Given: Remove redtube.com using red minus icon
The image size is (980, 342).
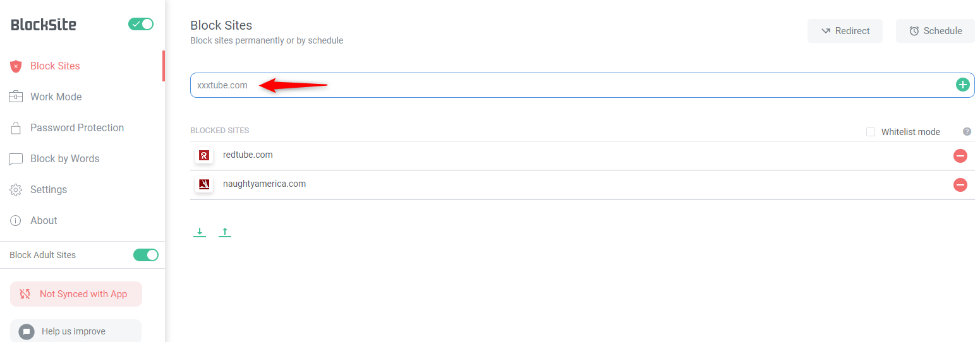Looking at the screenshot, I should tap(960, 155).
